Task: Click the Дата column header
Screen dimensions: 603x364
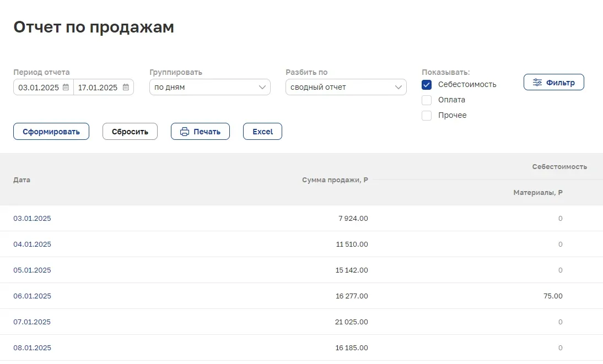Action: click(x=21, y=180)
